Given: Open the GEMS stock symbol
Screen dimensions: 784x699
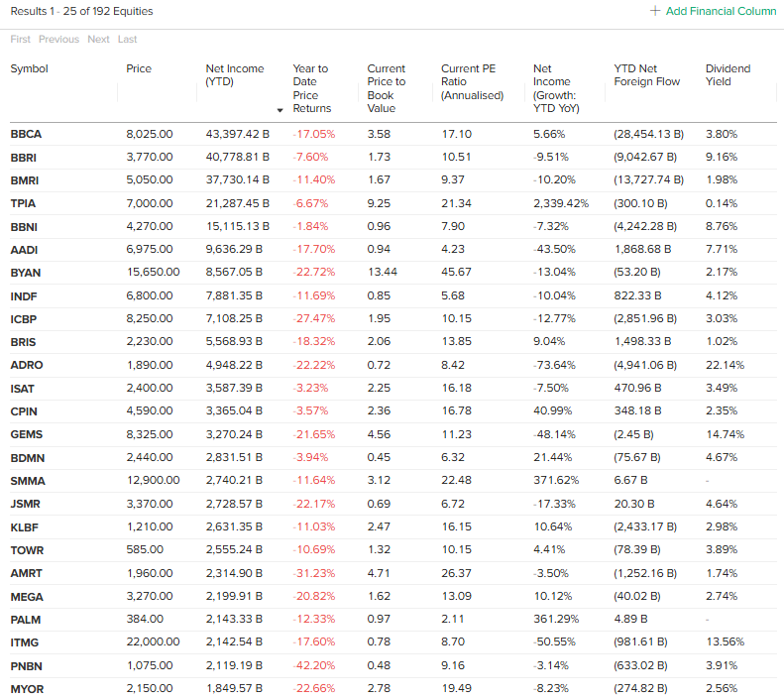Looking at the screenshot, I should click(27, 434).
